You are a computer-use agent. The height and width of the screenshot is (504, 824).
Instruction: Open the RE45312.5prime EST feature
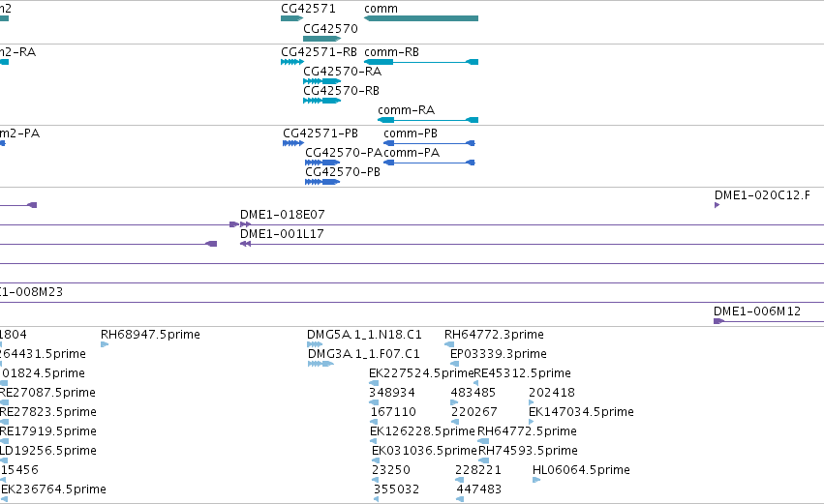coord(476,383)
